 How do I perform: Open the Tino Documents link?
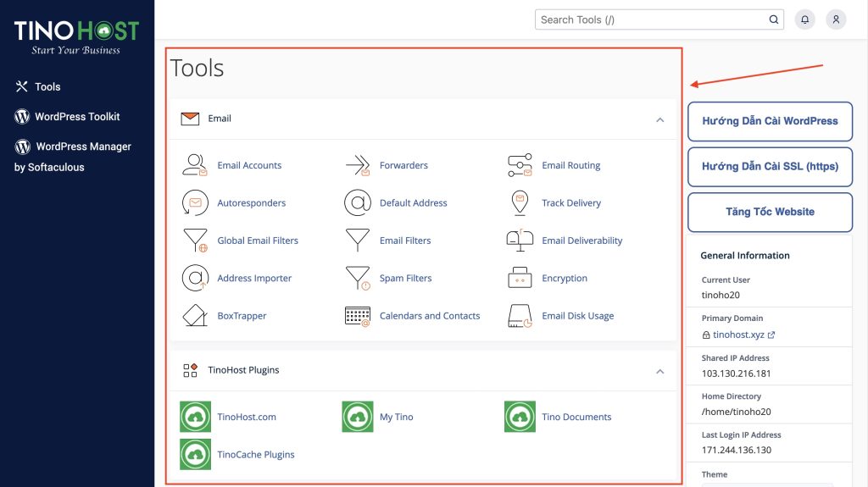(576, 417)
